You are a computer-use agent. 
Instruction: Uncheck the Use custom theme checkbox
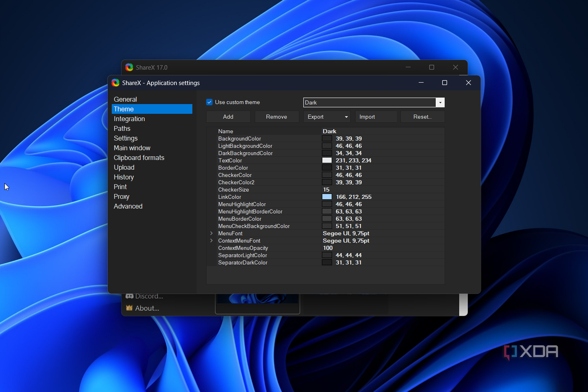[209, 102]
